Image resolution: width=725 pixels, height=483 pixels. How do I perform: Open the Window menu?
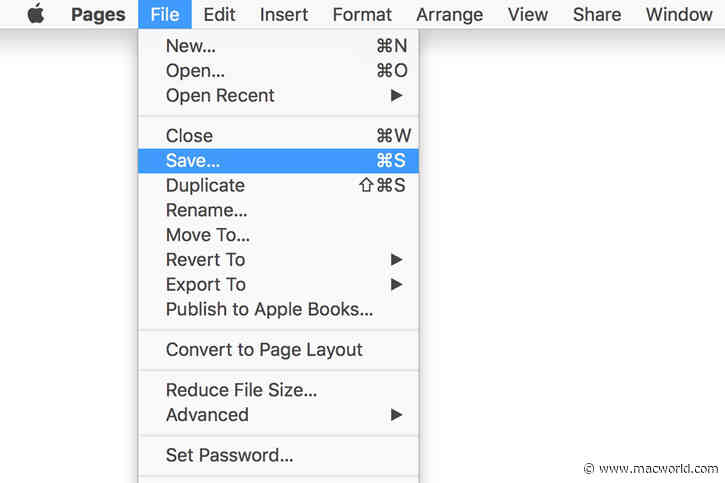[679, 14]
